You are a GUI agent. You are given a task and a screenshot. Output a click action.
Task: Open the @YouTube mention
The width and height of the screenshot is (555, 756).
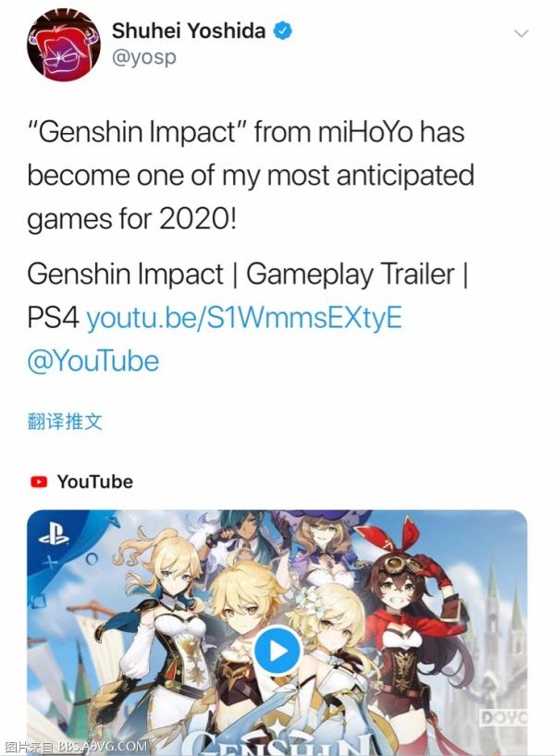pyautogui.click(x=93, y=361)
